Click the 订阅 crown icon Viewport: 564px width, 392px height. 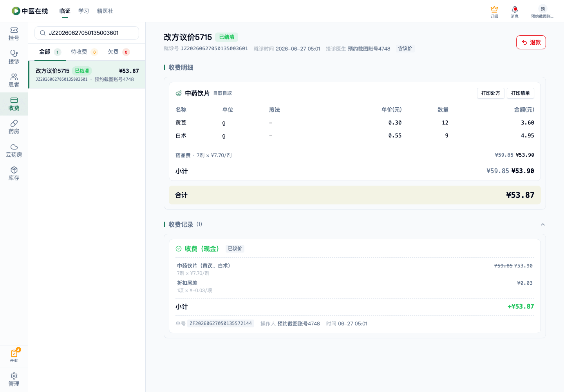494,12
